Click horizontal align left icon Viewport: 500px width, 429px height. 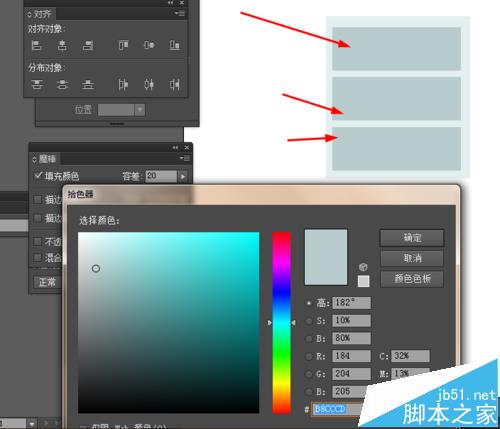pos(36,45)
